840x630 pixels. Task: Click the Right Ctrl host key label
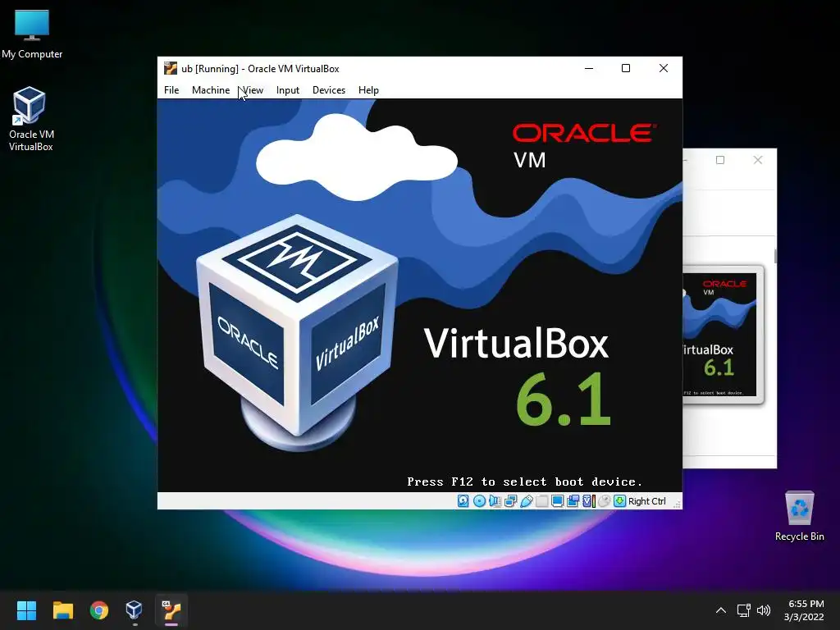(646, 501)
